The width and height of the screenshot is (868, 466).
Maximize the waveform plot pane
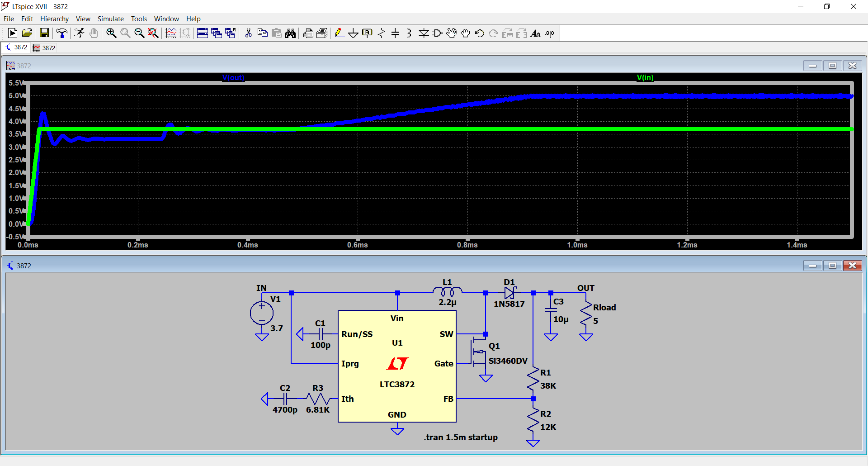pos(832,66)
